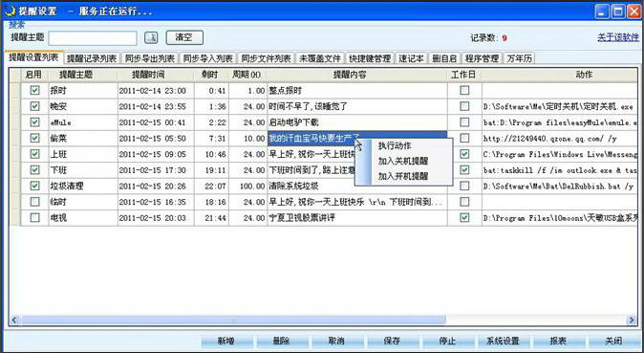Open the 同步导出列表 tab
The width and height of the screenshot is (644, 353).
pyautogui.click(x=150, y=58)
